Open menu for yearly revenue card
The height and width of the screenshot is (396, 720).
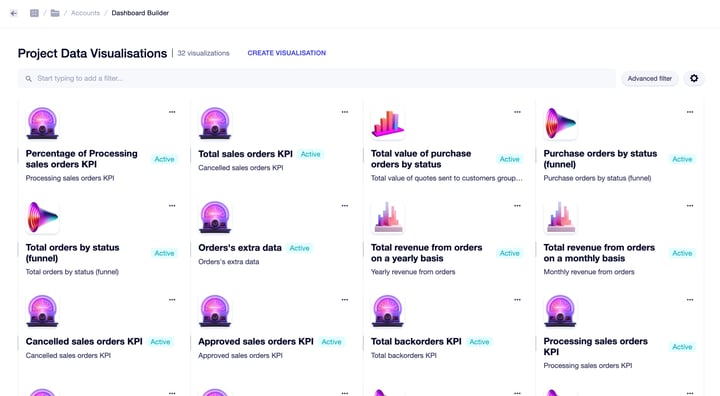[518, 206]
